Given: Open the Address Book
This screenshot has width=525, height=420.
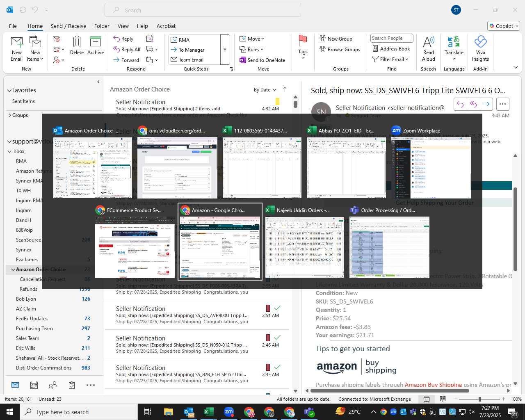Looking at the screenshot, I should pos(391,49).
